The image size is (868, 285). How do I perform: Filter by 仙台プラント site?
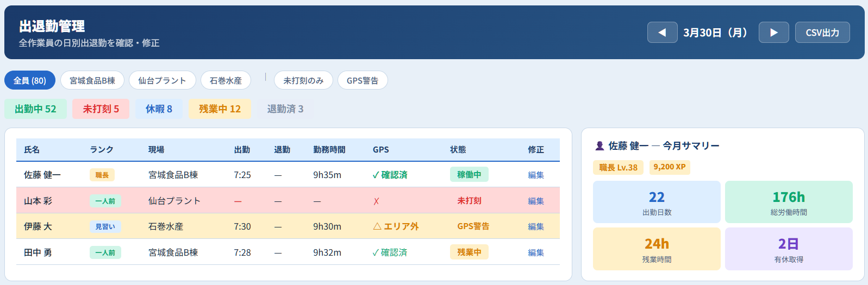click(x=162, y=80)
